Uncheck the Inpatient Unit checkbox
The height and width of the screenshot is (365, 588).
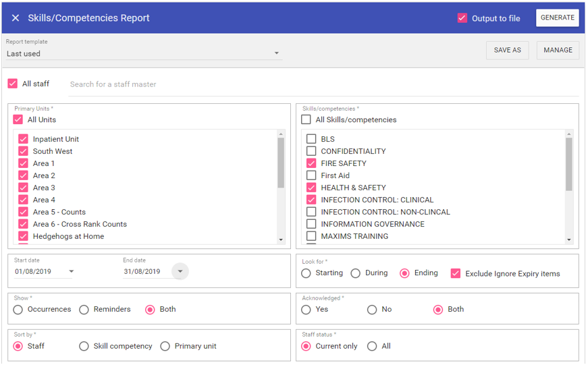24,139
